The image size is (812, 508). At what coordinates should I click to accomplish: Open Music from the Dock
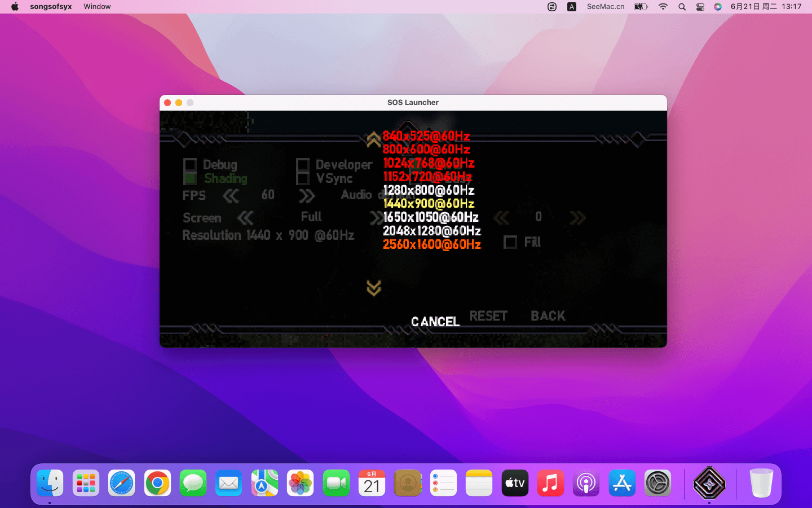click(x=551, y=483)
